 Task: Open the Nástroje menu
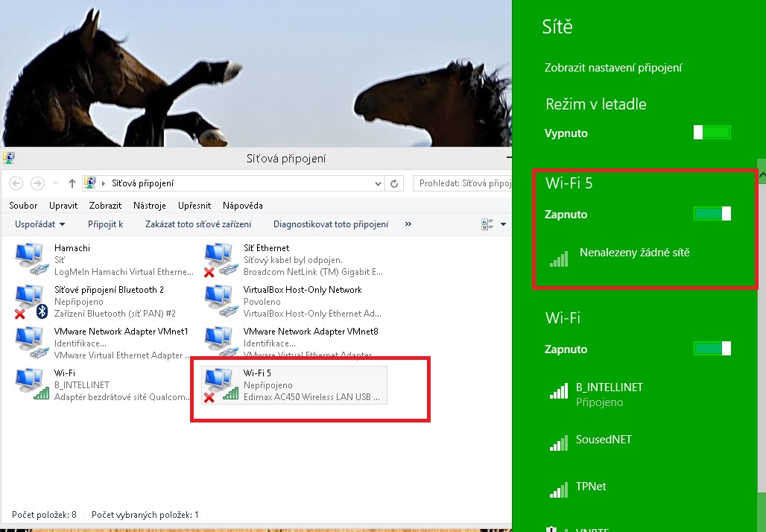tap(150, 206)
